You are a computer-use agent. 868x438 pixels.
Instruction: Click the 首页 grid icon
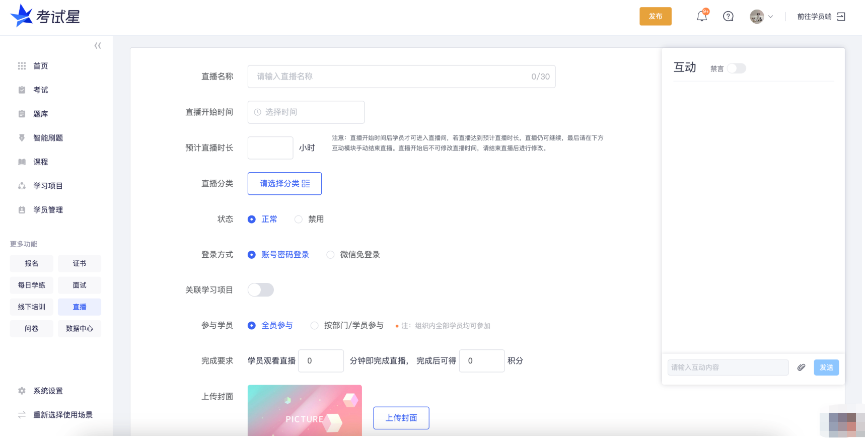[22, 66]
